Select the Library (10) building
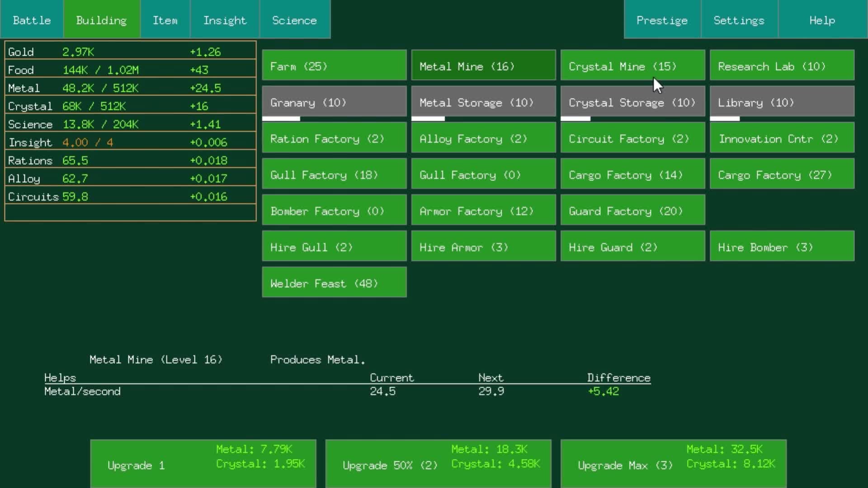 pos(782,102)
